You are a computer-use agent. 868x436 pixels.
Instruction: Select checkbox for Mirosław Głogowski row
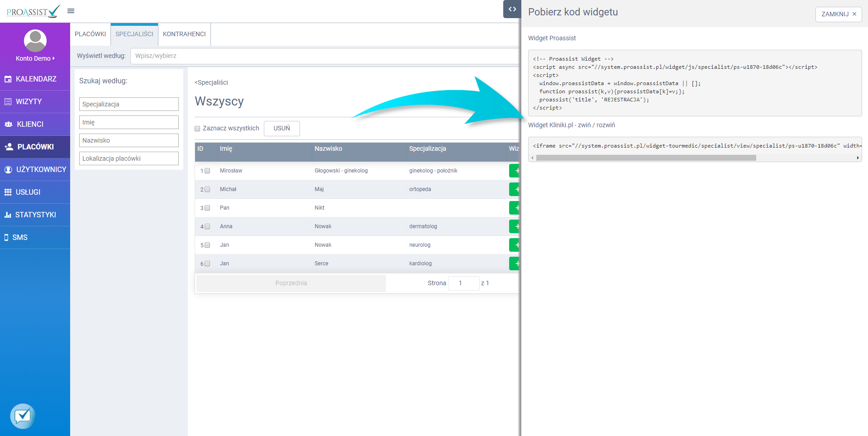click(x=207, y=171)
